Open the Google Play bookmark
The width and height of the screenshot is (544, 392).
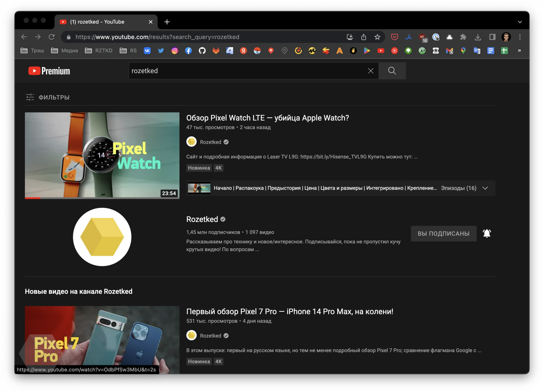367,51
